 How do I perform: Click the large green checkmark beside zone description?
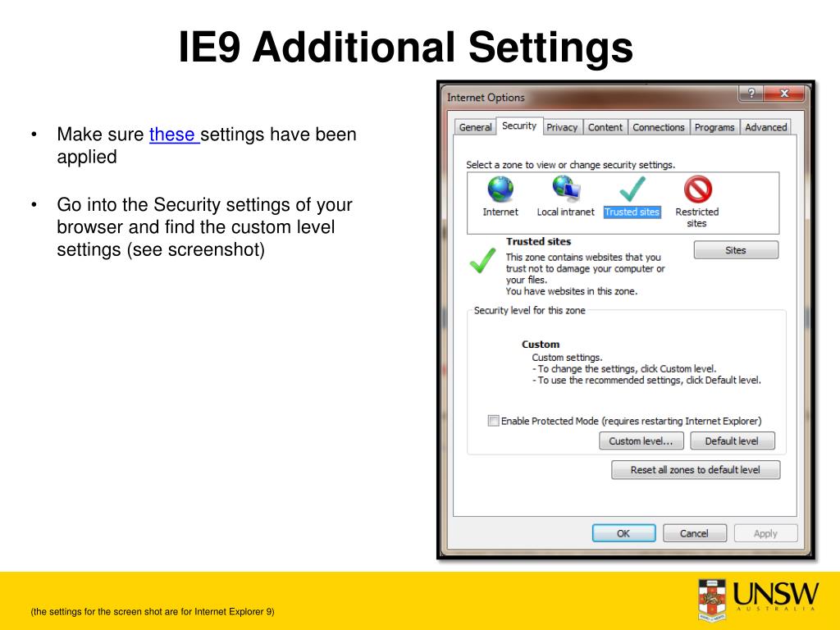(482, 261)
